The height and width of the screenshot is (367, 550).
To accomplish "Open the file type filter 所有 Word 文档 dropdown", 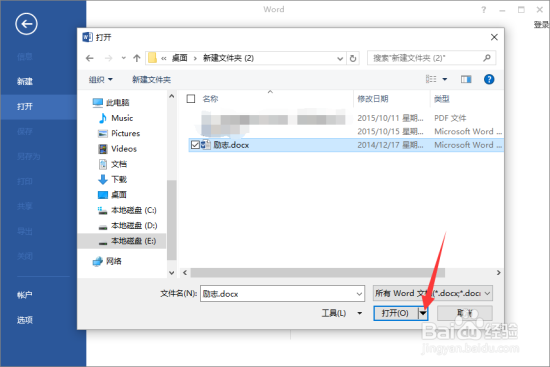I will 433,293.
